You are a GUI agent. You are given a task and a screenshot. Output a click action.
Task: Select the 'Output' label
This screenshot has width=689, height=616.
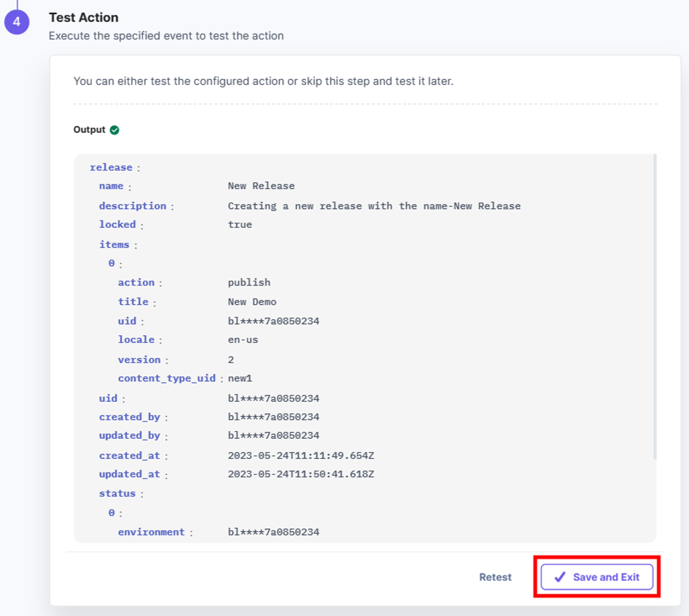(89, 130)
